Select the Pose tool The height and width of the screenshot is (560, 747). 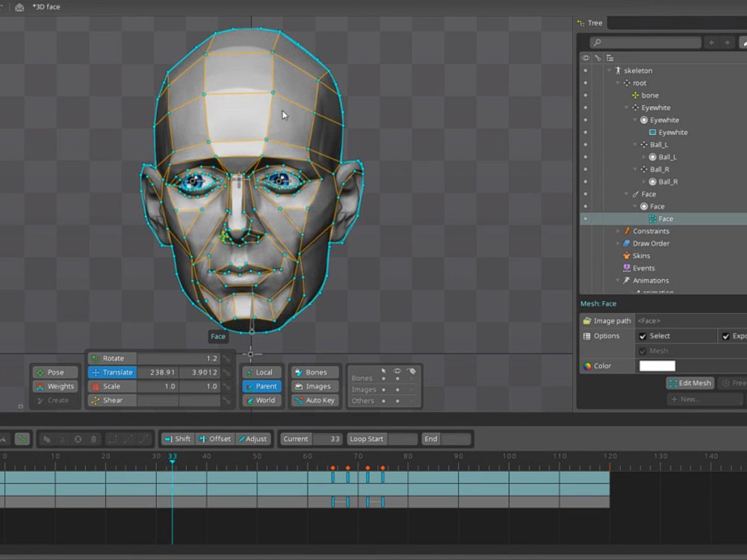coord(54,372)
